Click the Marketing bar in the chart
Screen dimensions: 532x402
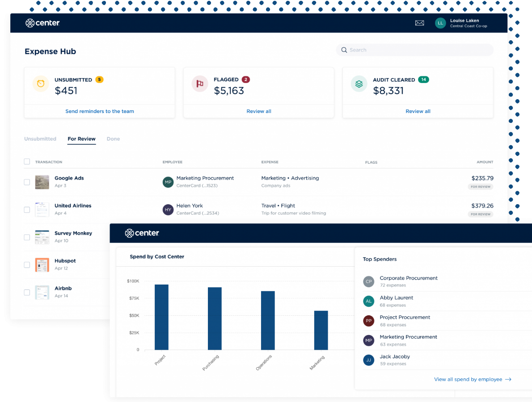[321, 330]
